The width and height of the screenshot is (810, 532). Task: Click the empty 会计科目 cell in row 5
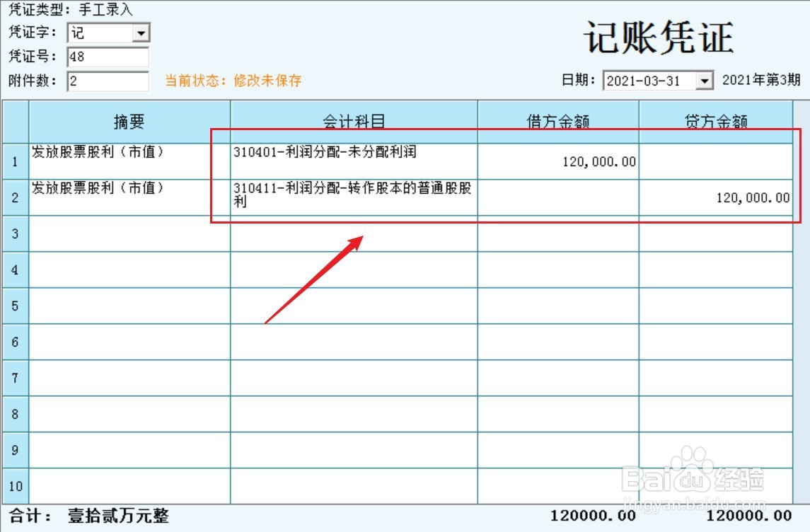pyautogui.click(x=354, y=306)
